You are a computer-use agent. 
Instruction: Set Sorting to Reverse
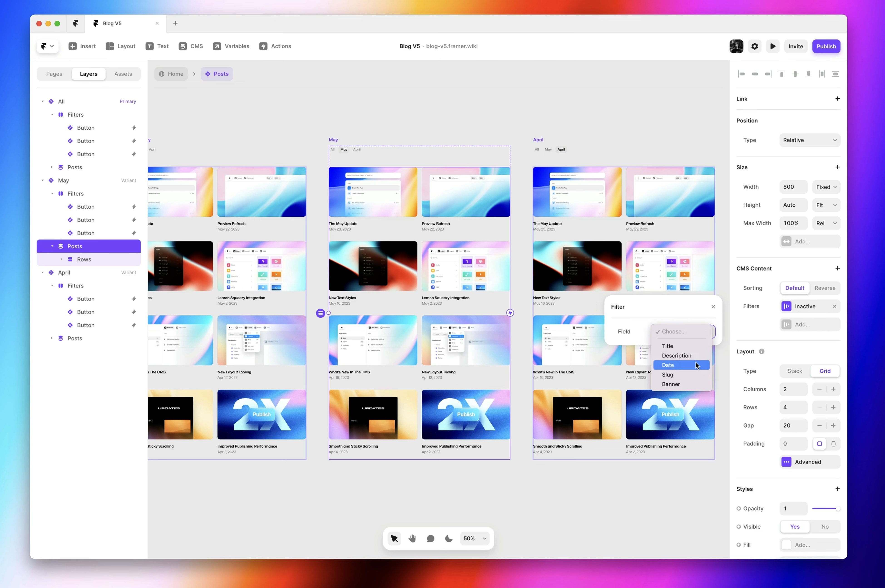[825, 288]
